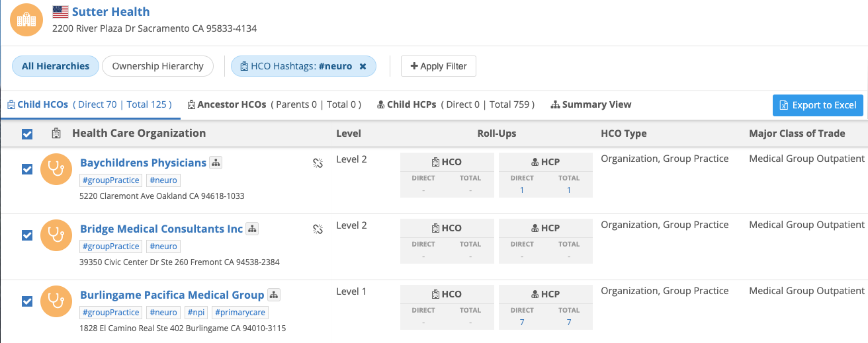Click the #neuro tag under Burlingame Pacifica

(163, 313)
